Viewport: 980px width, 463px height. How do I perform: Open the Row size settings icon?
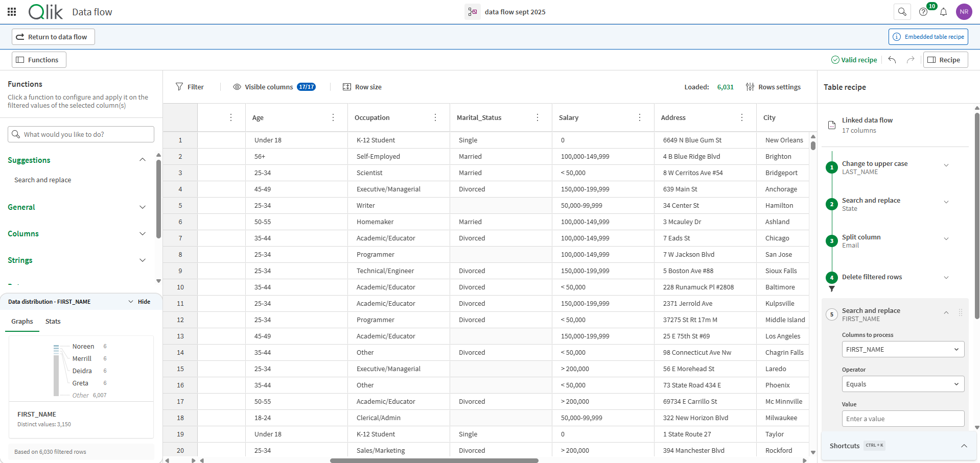click(348, 87)
